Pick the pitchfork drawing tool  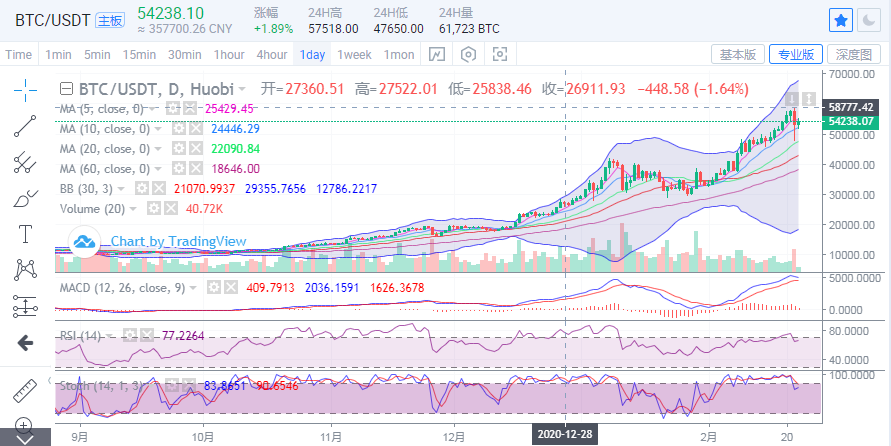pos(25,162)
